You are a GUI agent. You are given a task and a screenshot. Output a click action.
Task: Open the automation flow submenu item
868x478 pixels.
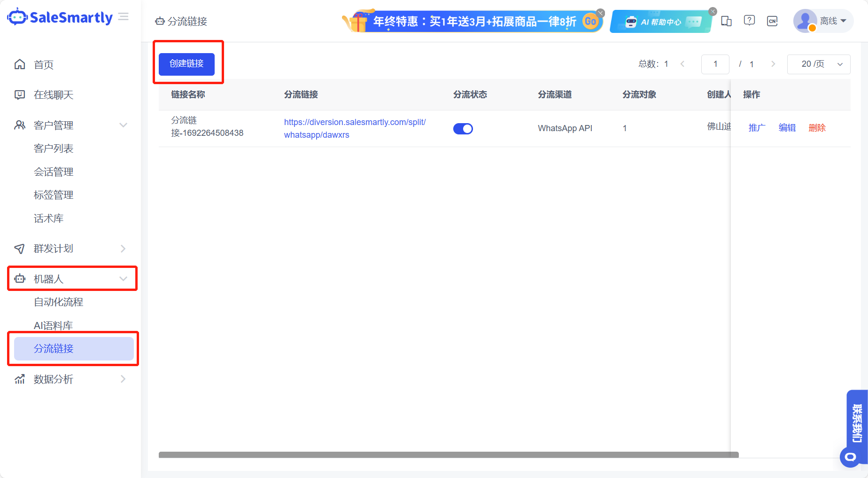[x=58, y=302]
